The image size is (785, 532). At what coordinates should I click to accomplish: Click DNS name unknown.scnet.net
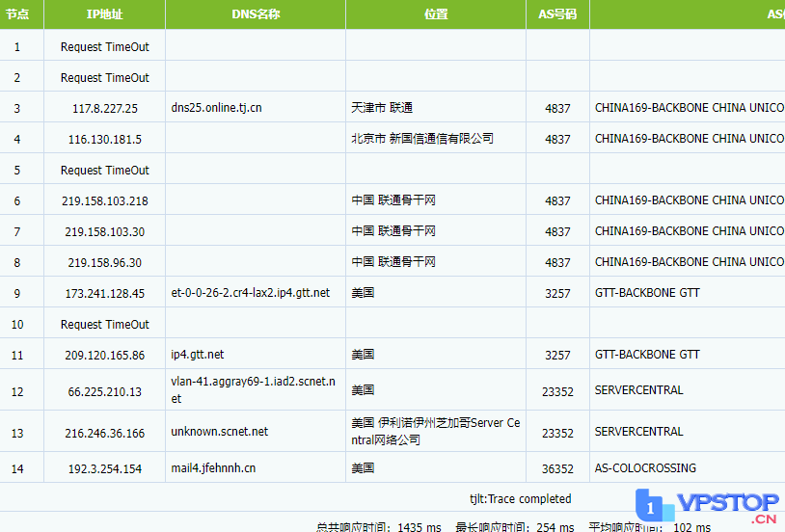219,432
